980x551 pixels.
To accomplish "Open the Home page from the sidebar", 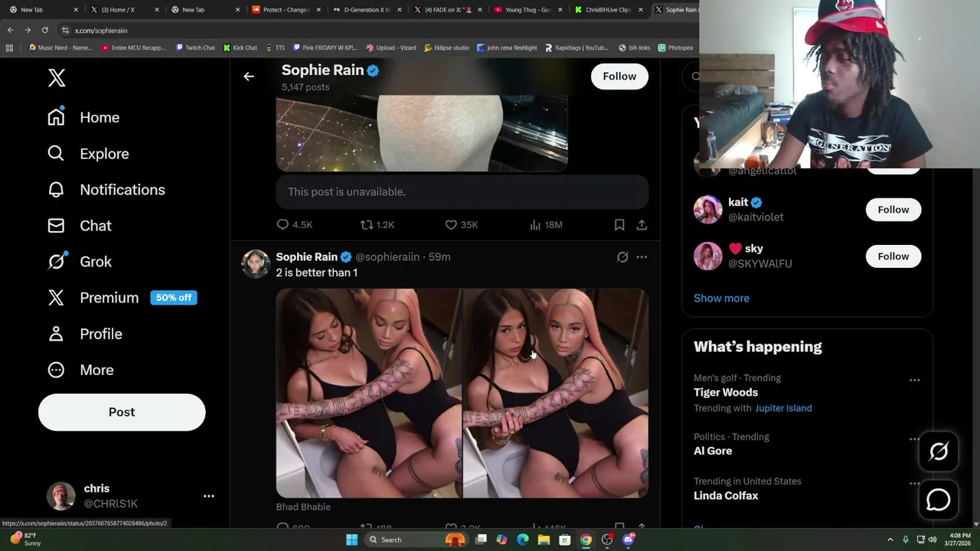I will point(83,117).
